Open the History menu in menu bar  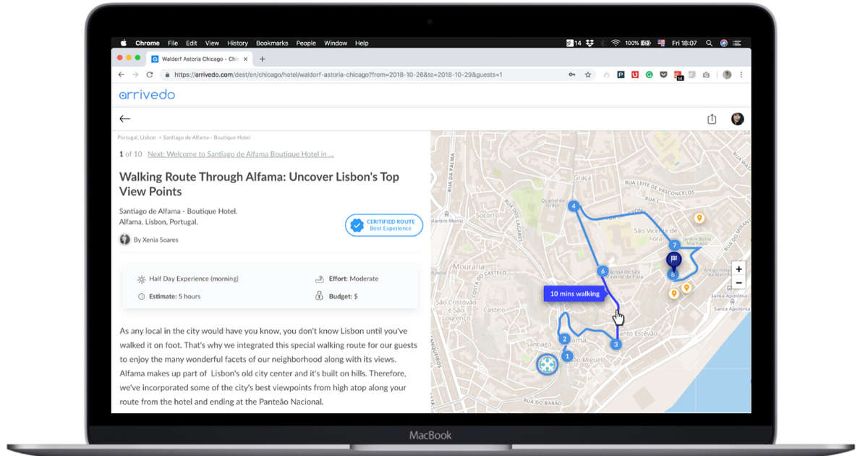237,43
